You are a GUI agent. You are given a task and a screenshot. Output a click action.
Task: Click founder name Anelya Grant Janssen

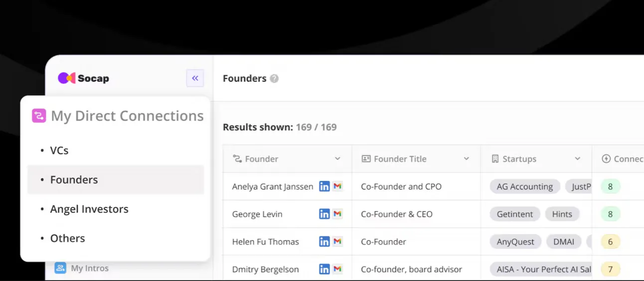pyautogui.click(x=273, y=187)
